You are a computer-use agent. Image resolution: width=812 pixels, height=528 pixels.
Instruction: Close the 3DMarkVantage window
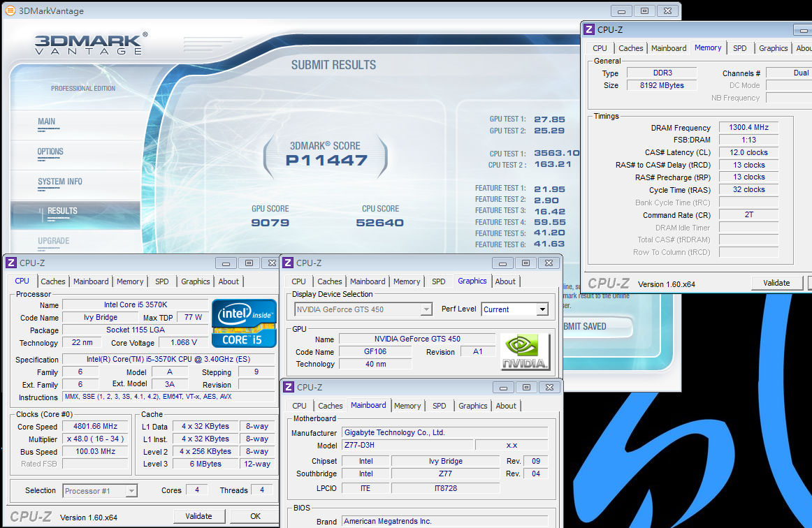tap(667, 11)
